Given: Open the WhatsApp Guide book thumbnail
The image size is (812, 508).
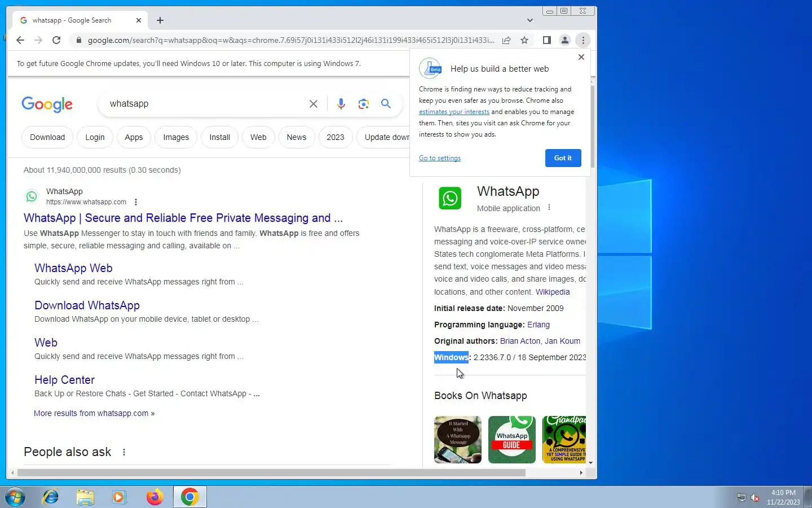Looking at the screenshot, I should [512, 440].
